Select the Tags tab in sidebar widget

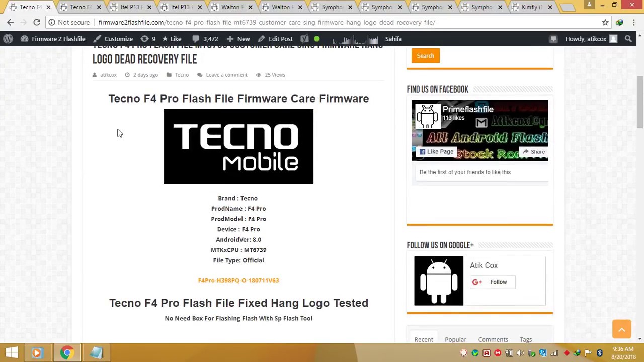(526, 339)
